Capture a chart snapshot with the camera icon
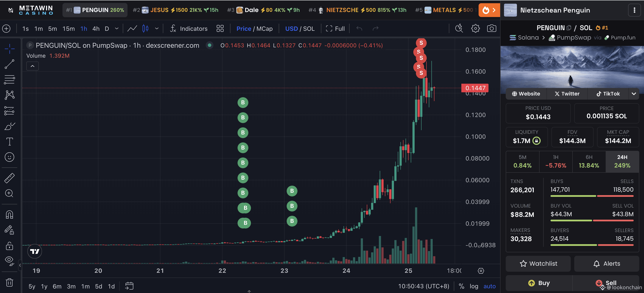 click(x=492, y=28)
